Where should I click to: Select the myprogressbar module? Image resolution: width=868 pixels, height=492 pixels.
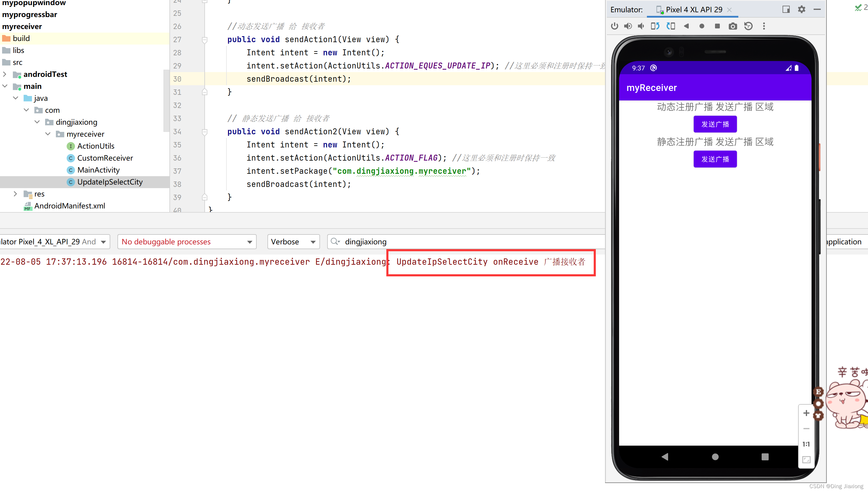(x=30, y=15)
